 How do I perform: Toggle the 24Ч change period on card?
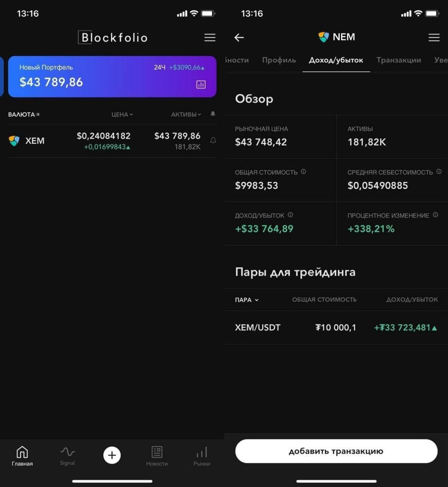tap(160, 67)
